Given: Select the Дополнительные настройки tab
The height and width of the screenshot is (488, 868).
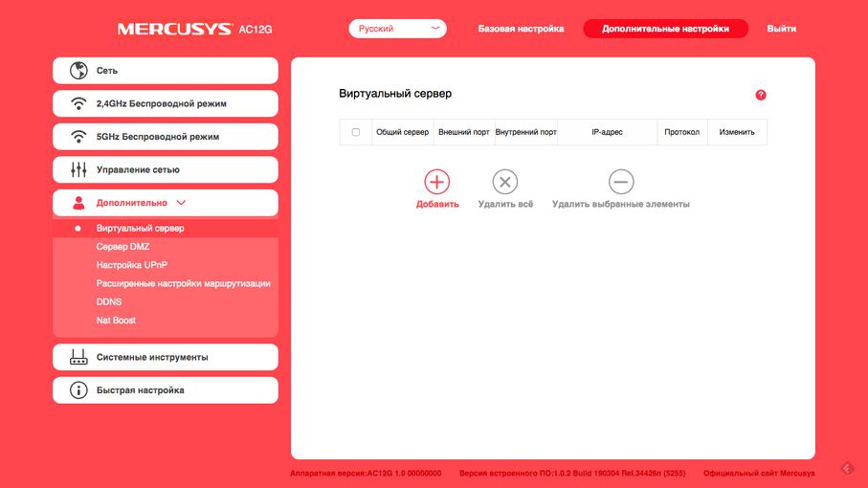Looking at the screenshot, I should point(665,29).
